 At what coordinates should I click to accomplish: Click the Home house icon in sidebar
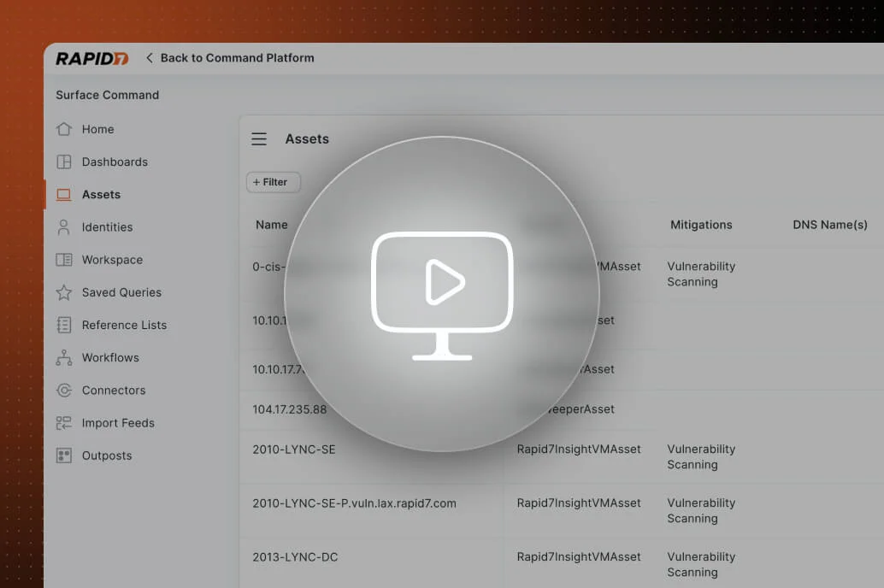point(63,129)
